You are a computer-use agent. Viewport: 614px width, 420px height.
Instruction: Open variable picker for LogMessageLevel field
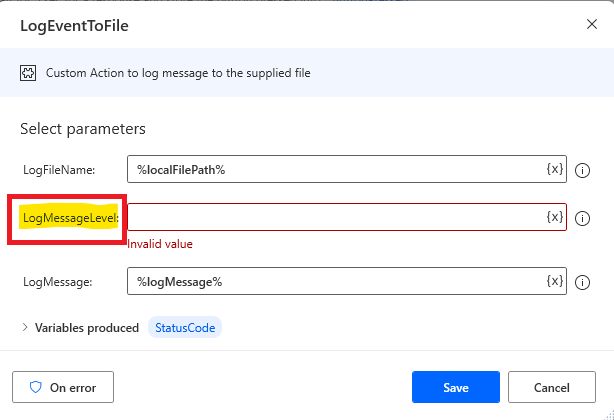point(555,217)
